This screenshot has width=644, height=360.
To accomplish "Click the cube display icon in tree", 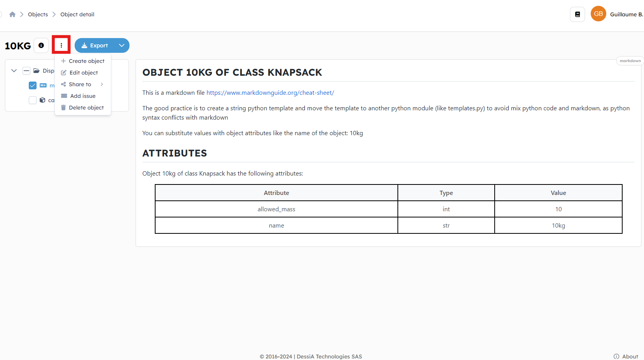I will [x=43, y=100].
